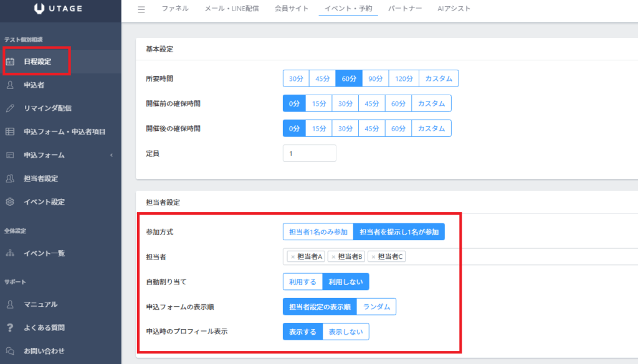Open the 担当者 multi-select dropdown field

(x=517, y=256)
